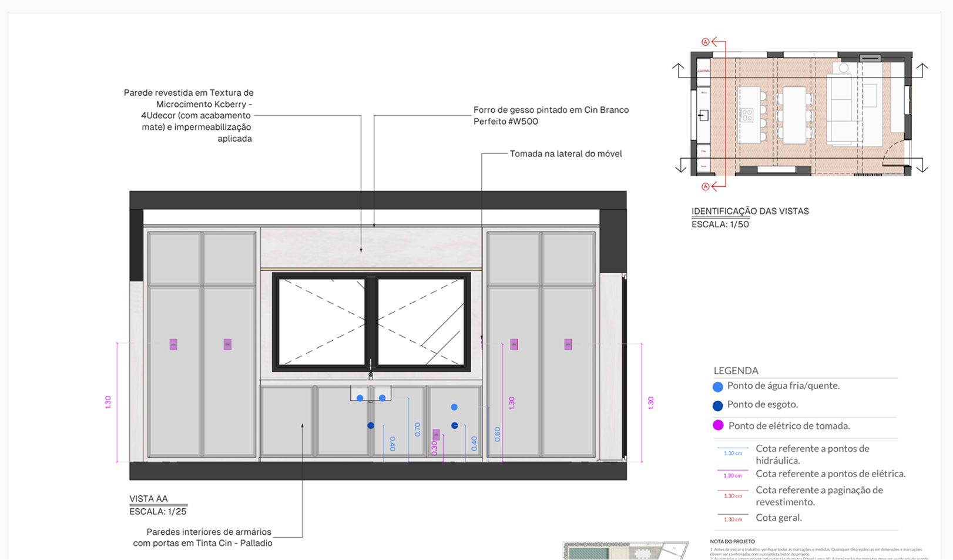This screenshot has width=953, height=560.
Task: Click the 'Forro de gesso pintado em Cin Branco' note
Action: 551,116
